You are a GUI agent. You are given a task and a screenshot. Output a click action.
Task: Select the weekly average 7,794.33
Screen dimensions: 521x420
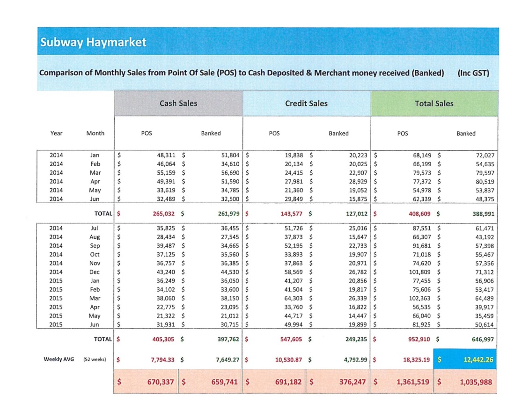point(162,360)
